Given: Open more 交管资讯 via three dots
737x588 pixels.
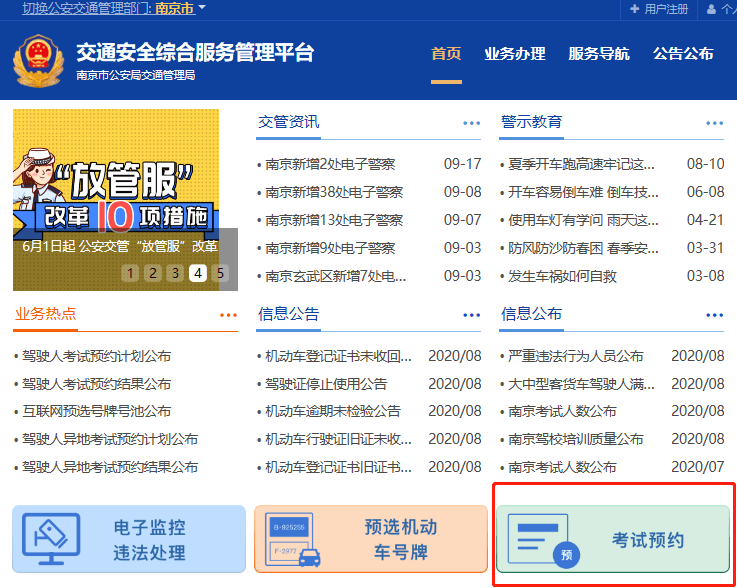Looking at the screenshot, I should point(471,123).
